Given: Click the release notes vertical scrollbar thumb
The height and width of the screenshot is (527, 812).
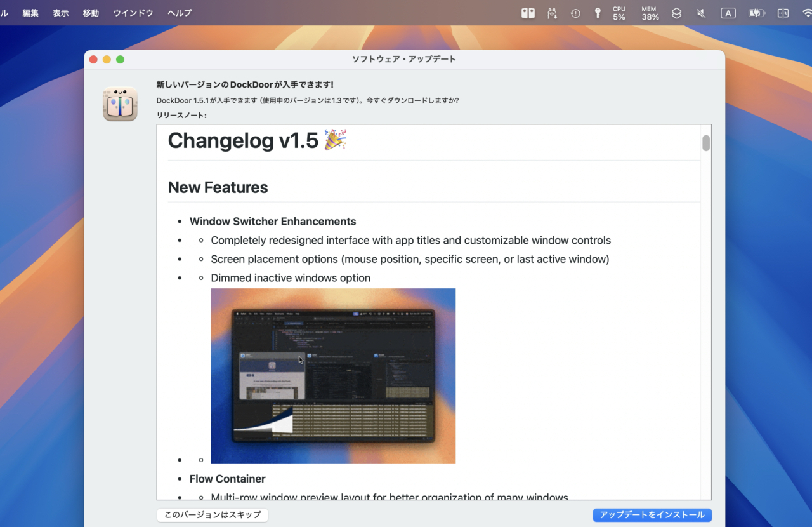Looking at the screenshot, I should (x=706, y=143).
